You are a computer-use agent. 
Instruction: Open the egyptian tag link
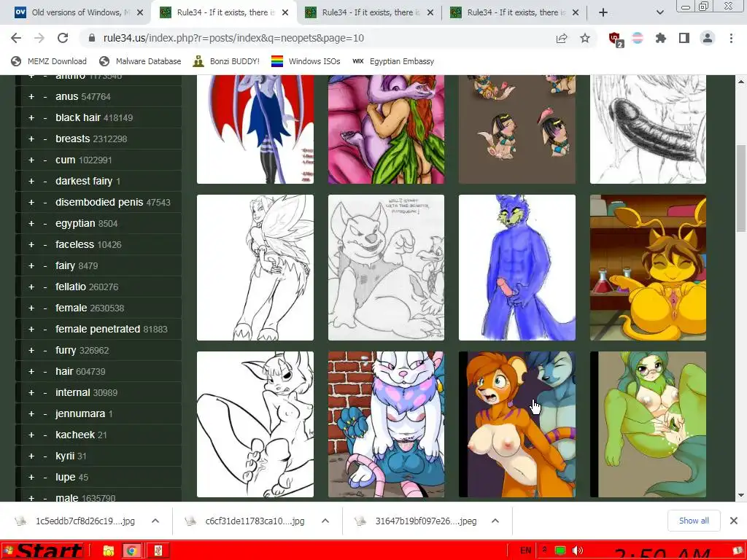coord(75,223)
